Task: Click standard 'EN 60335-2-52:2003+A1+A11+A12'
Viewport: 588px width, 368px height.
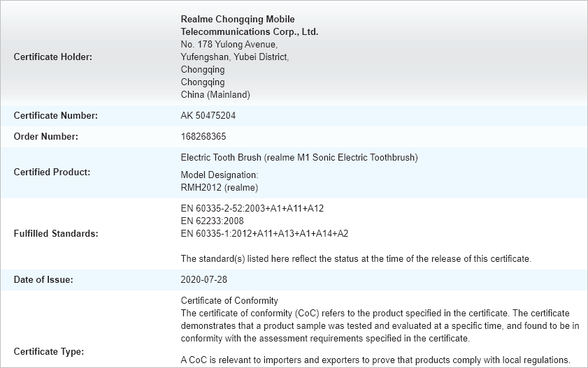Action: pyautogui.click(x=252, y=209)
